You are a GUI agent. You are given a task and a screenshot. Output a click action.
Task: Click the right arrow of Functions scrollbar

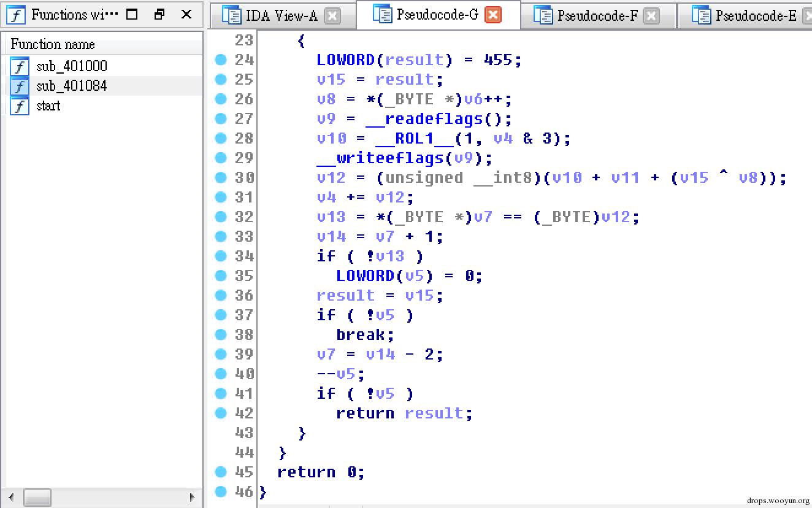pyautogui.click(x=192, y=498)
